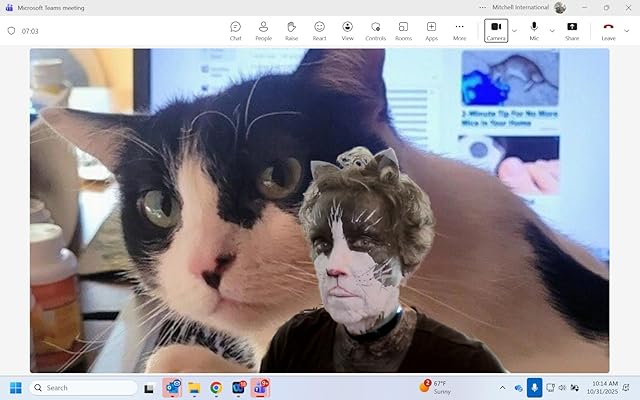Expand the camera options dropdown arrow

coord(514,30)
